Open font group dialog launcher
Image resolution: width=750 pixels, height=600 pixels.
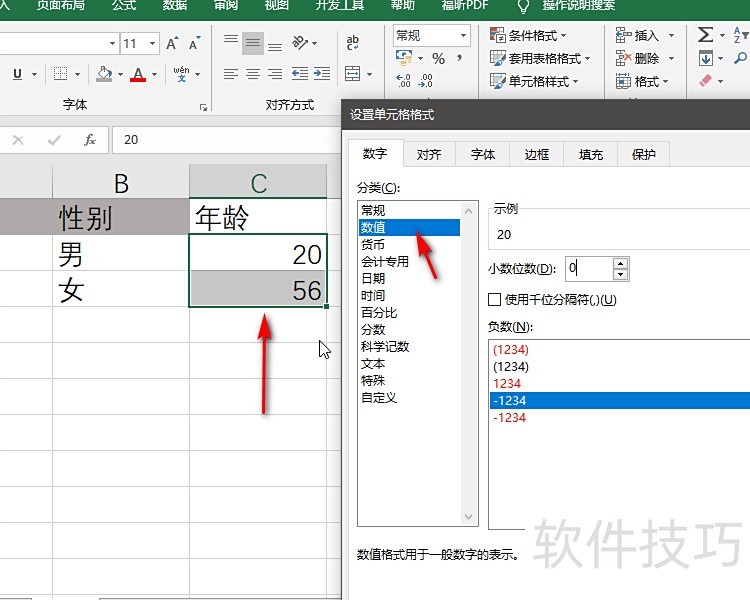coord(203,108)
